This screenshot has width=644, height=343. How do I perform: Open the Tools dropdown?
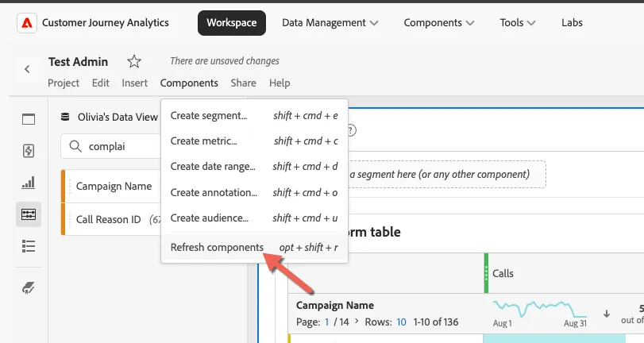(x=518, y=23)
